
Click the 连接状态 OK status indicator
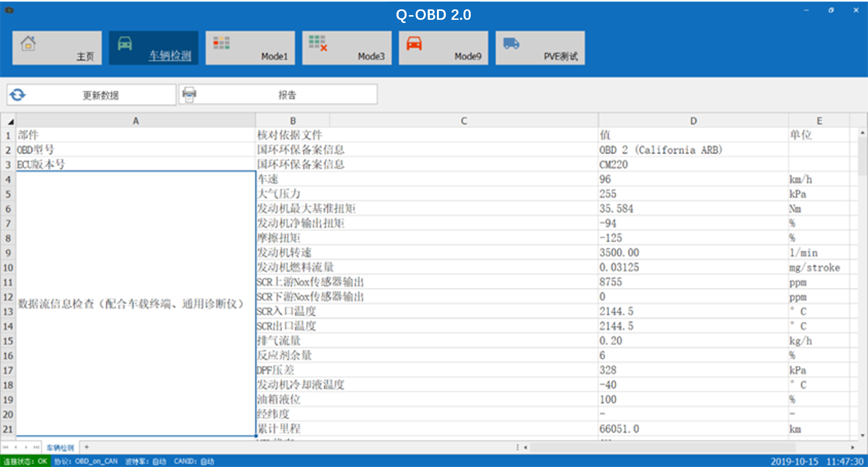coord(25,461)
